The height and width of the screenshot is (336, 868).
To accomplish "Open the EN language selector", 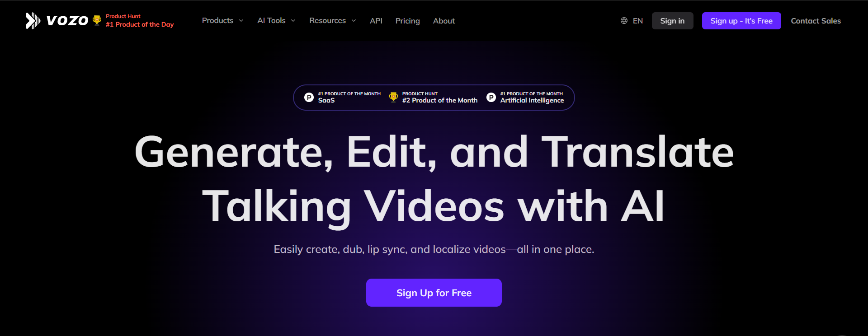I will click(x=637, y=21).
